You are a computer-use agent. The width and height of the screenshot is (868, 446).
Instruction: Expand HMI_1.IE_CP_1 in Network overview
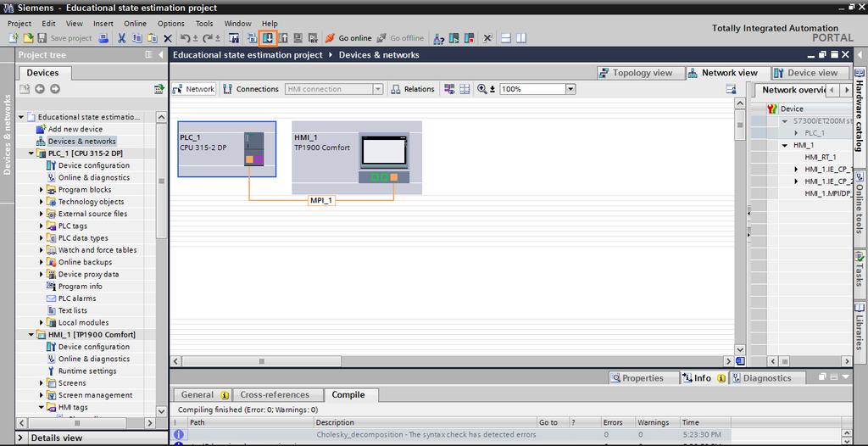tap(796, 169)
